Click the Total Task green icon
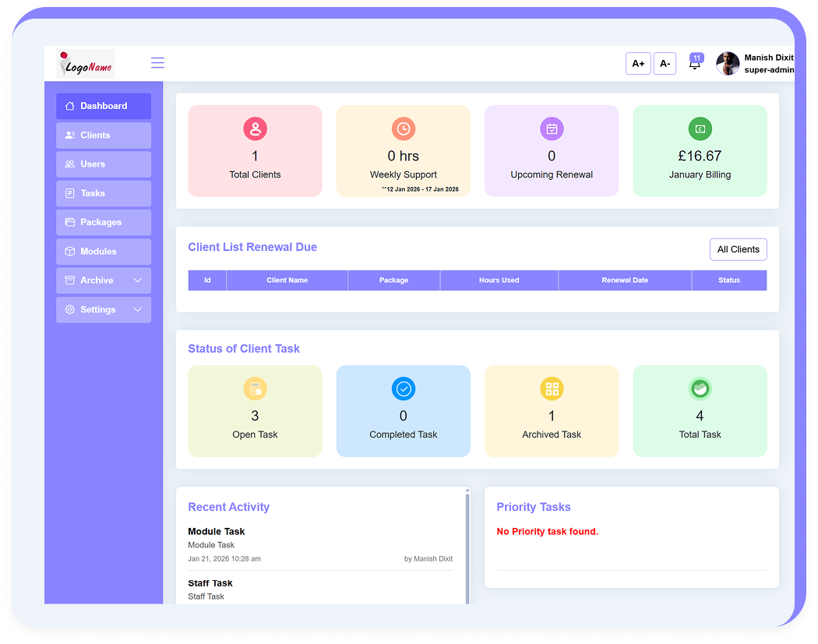Image resolution: width=818 pixels, height=644 pixels. [x=700, y=389]
